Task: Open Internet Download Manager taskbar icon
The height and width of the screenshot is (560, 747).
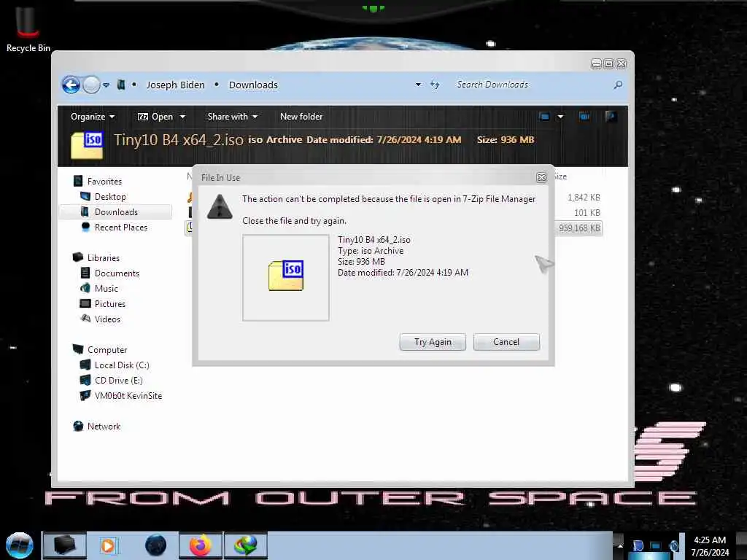Action: click(x=245, y=545)
